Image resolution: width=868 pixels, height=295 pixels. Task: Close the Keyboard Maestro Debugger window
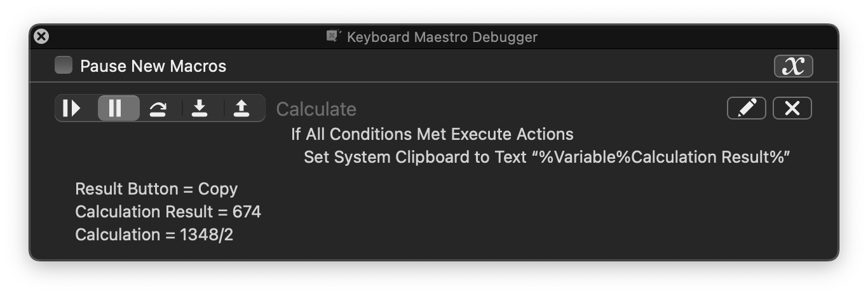click(41, 37)
